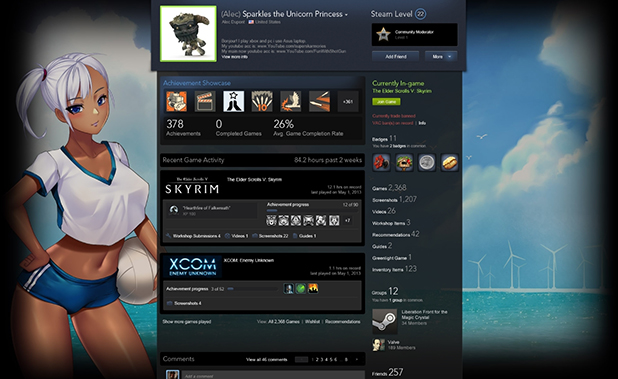Expand the profile name dropdown arrow
Viewport: 618px width, 379px height.
point(346,15)
